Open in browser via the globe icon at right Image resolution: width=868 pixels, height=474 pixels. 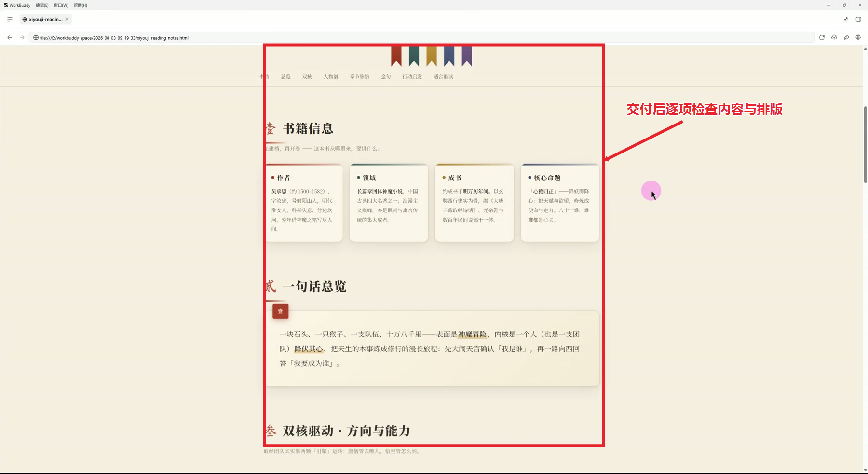[x=858, y=37]
